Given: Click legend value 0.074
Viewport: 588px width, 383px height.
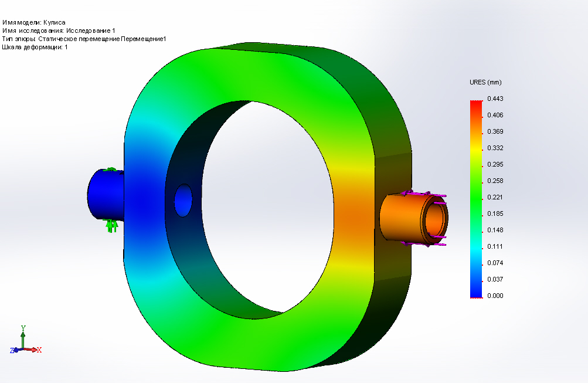Looking at the screenshot, I should tap(495, 263).
